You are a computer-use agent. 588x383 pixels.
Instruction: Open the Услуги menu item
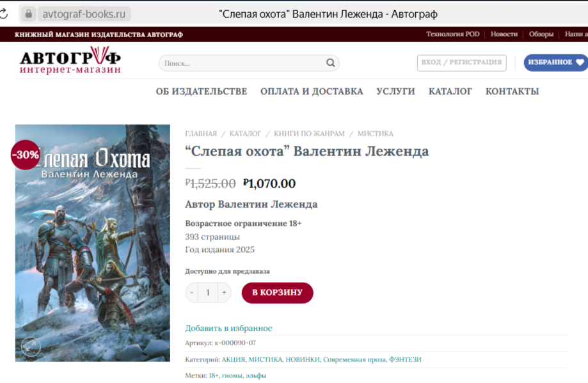(395, 91)
